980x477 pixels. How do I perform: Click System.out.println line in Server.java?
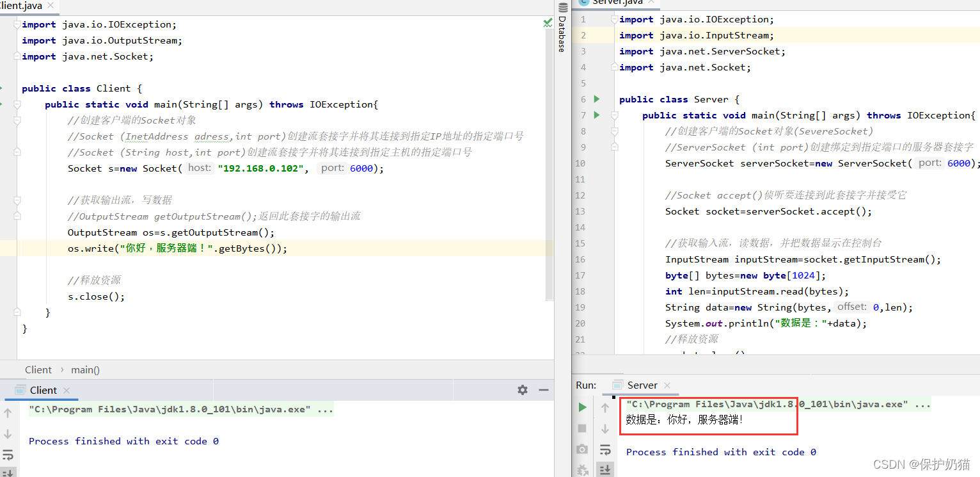tap(766, 323)
